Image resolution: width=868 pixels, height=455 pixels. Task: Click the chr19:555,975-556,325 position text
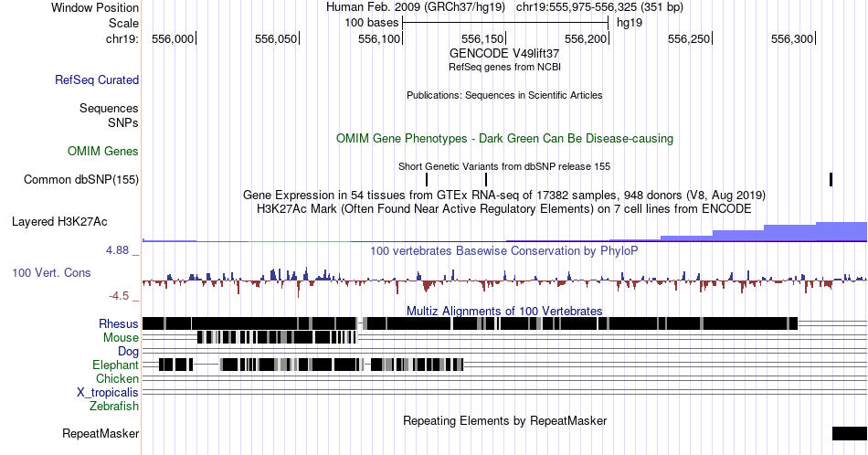[599, 7]
